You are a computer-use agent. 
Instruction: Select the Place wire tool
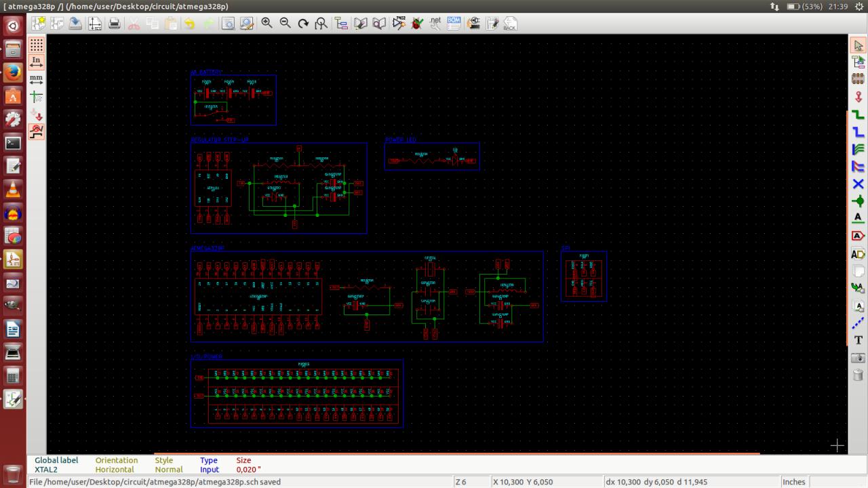858,115
